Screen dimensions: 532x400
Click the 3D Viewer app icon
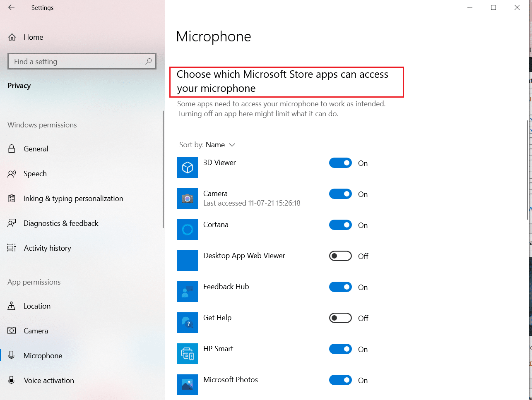pyautogui.click(x=188, y=168)
